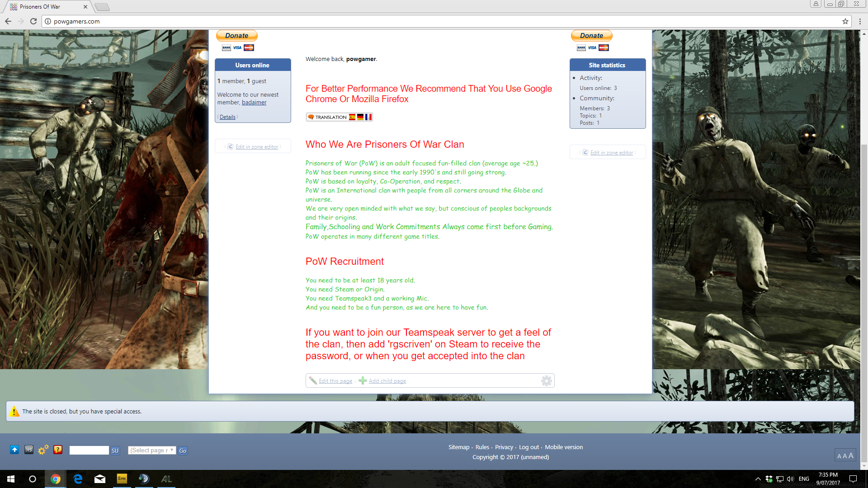The width and height of the screenshot is (868, 488).
Task: Click the Edit this page link
Action: tap(335, 381)
